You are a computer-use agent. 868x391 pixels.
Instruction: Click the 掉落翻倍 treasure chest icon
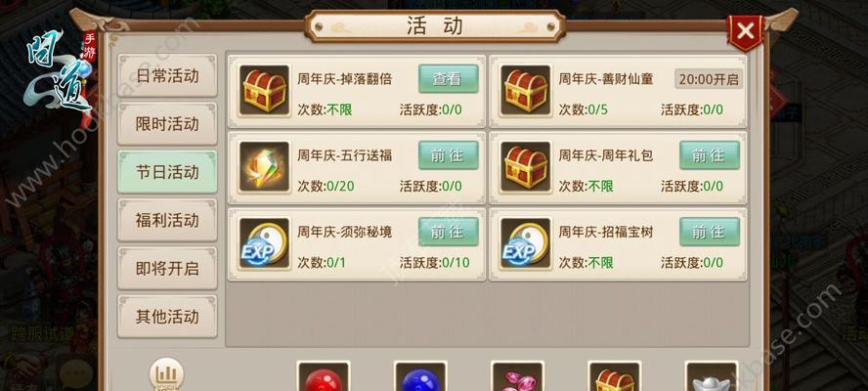(x=264, y=90)
